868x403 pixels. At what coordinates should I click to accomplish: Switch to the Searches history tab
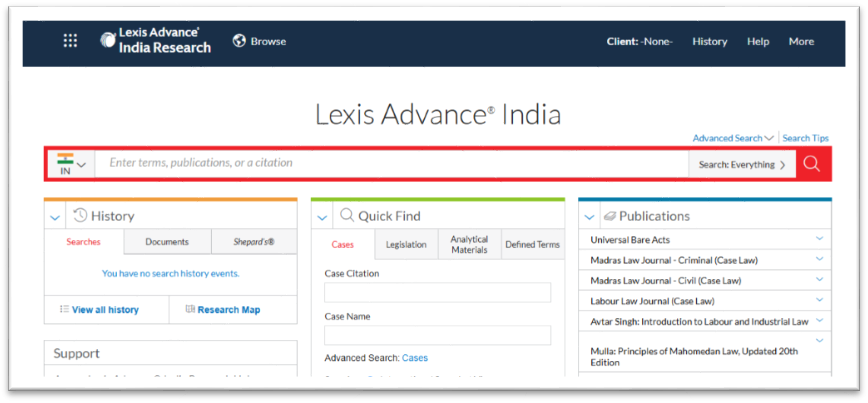coord(84,242)
